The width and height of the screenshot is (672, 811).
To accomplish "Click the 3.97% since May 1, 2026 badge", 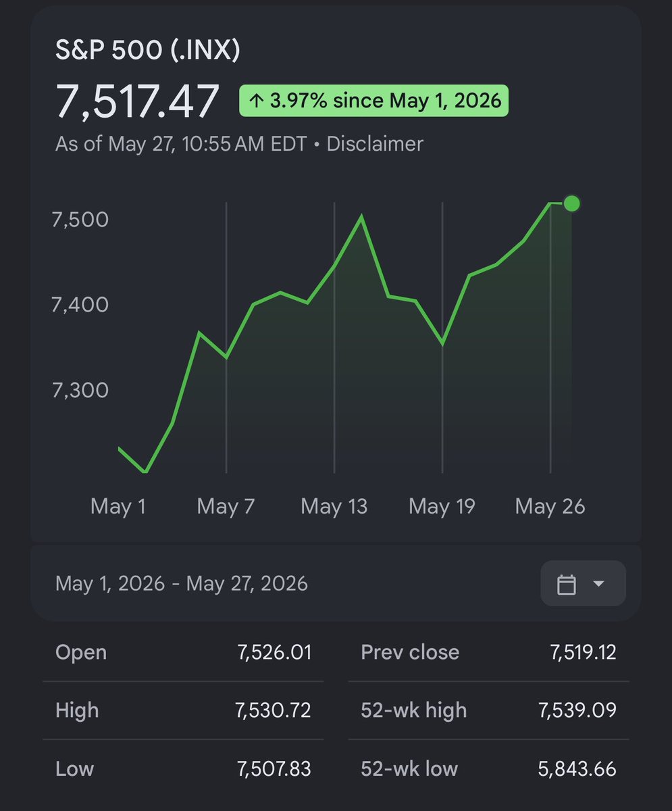I will 373,101.
